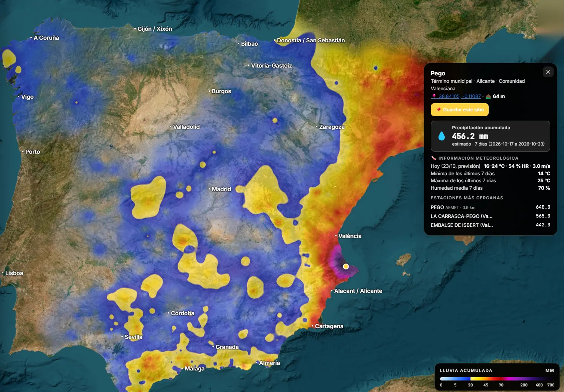Select the PEGO AEMET station row
Viewport: 564px width, 392px height.
click(x=491, y=207)
